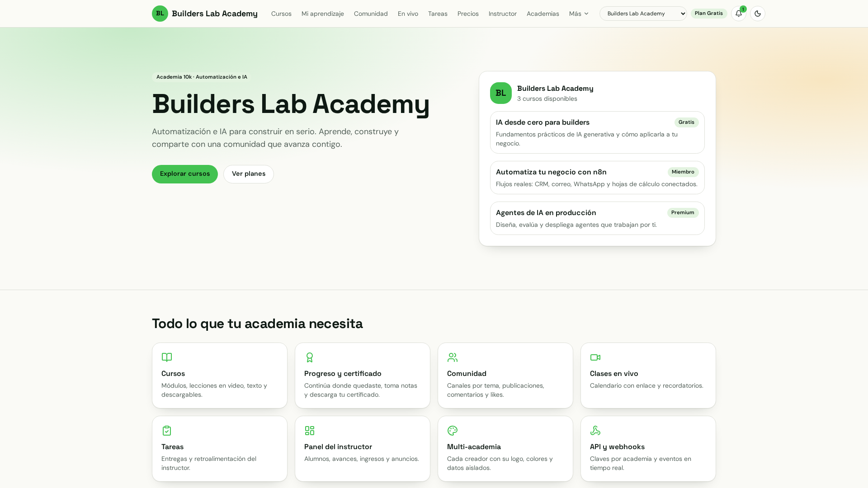Open Comunidad nav item

click(371, 14)
